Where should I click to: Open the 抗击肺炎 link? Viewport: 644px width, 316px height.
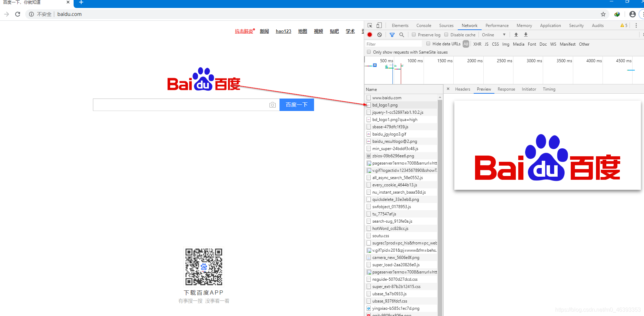click(244, 31)
